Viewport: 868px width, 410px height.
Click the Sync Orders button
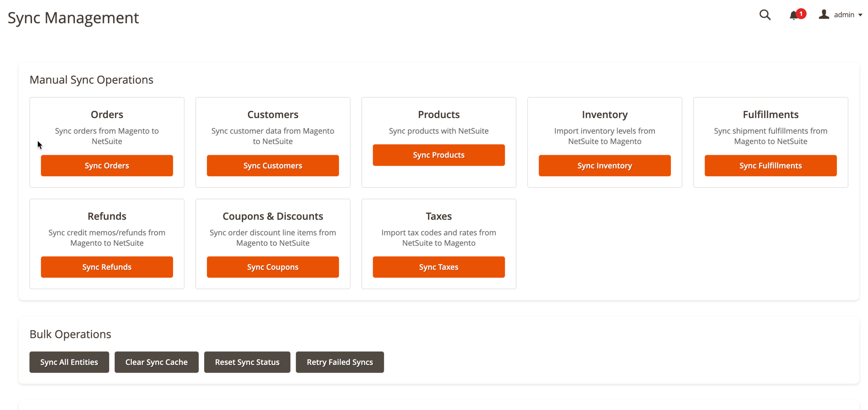pos(107,166)
